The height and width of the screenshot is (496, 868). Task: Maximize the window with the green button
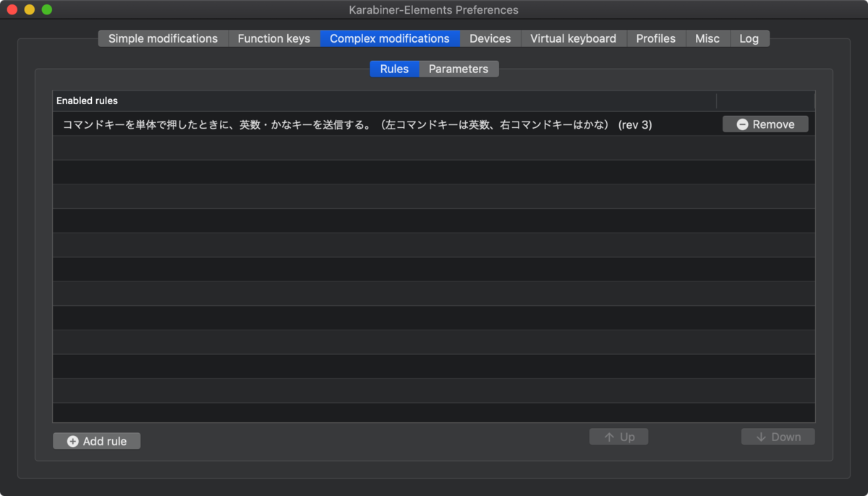[x=47, y=9]
